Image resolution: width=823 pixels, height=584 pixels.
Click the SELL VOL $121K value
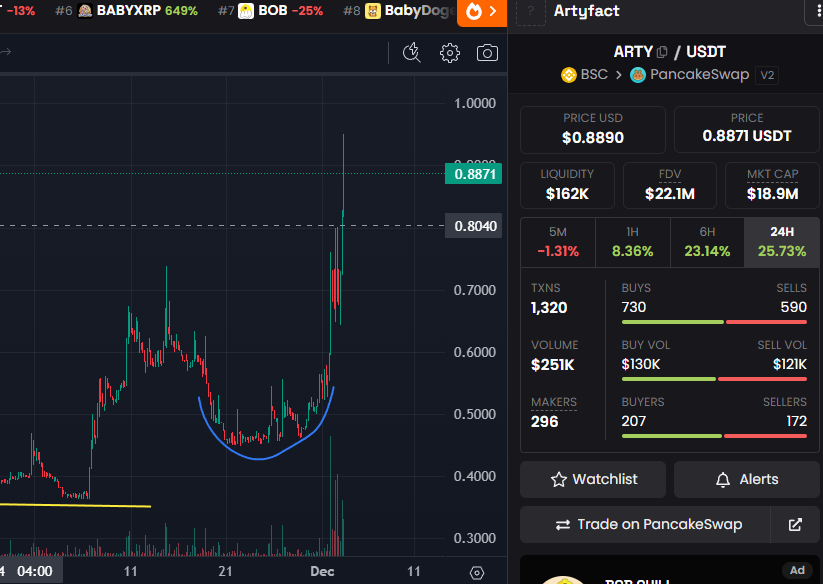coord(790,364)
